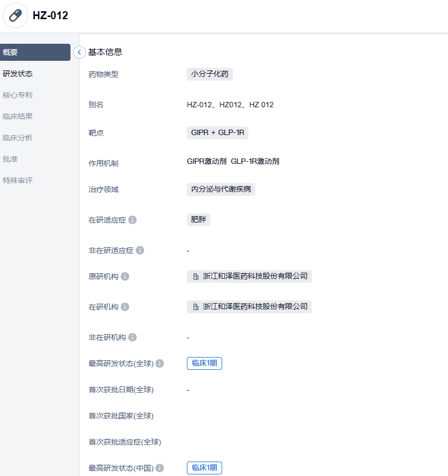Click info icon next to 在研适应症
The width and height of the screenshot is (448, 476).
click(x=132, y=220)
